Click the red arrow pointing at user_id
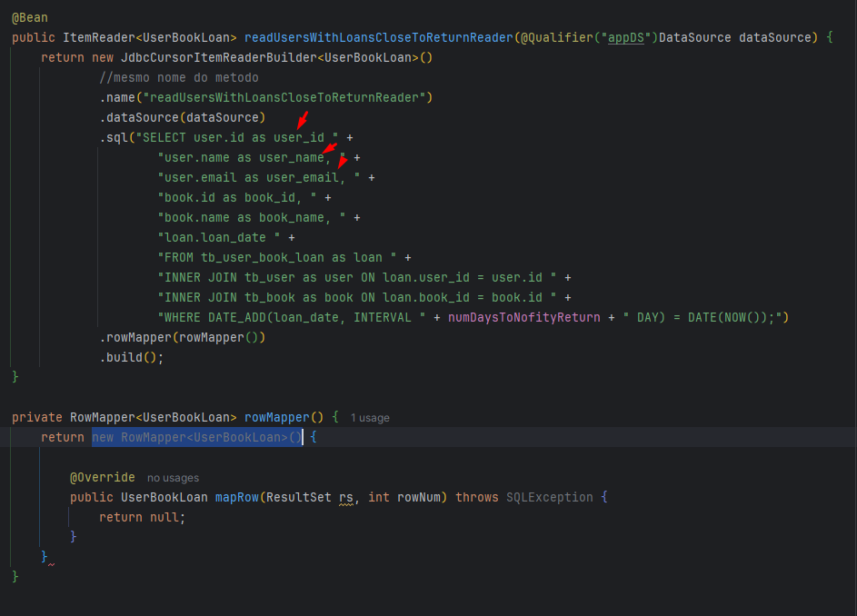The width and height of the screenshot is (857, 616). (x=303, y=120)
